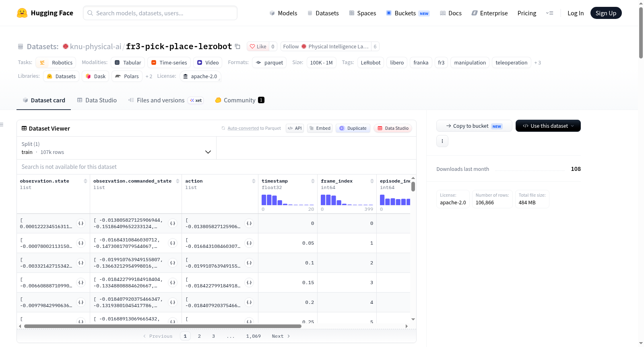The width and height of the screenshot is (644, 347).
Task: Like the fr3-pick-place-lerobot dataset
Action: [x=258, y=46]
